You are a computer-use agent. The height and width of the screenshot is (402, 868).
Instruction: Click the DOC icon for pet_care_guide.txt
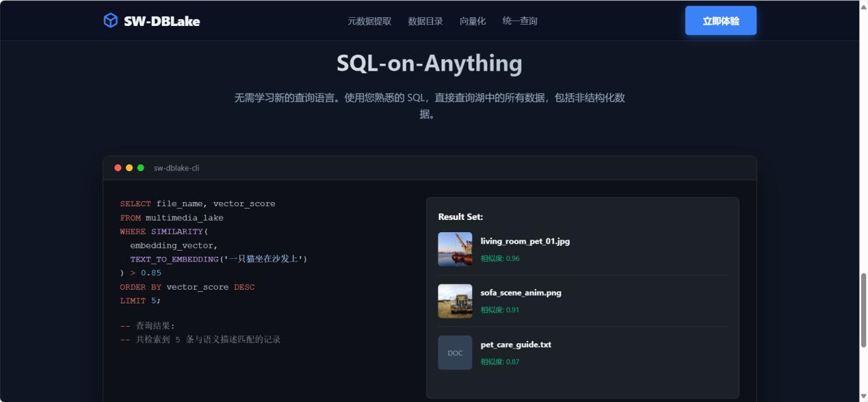coord(455,353)
